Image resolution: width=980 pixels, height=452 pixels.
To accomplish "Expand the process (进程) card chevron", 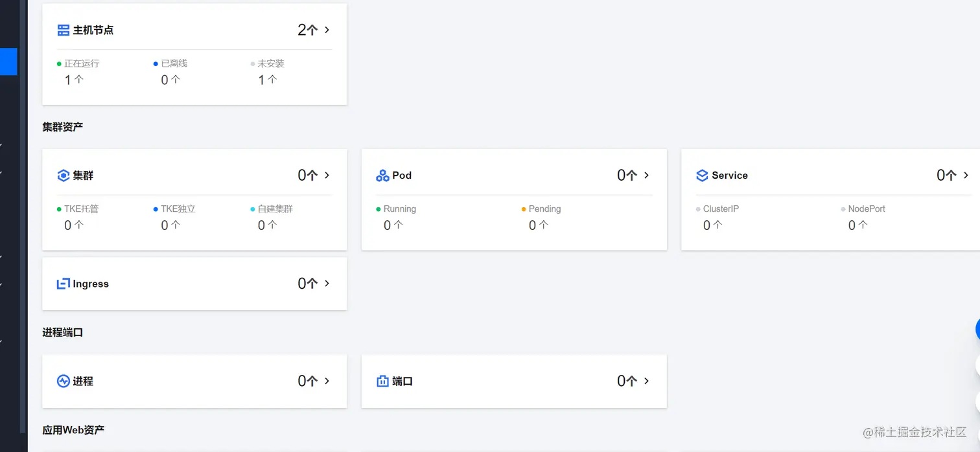I will pos(327,381).
